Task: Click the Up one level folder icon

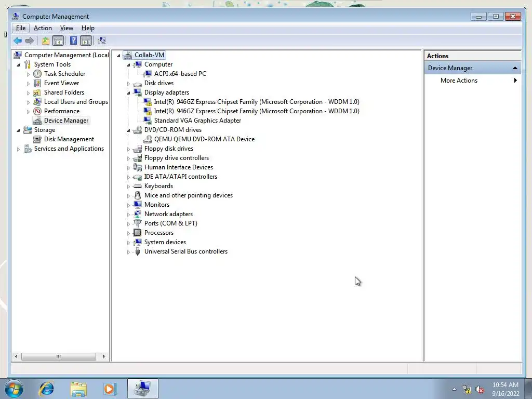Action: point(46,41)
